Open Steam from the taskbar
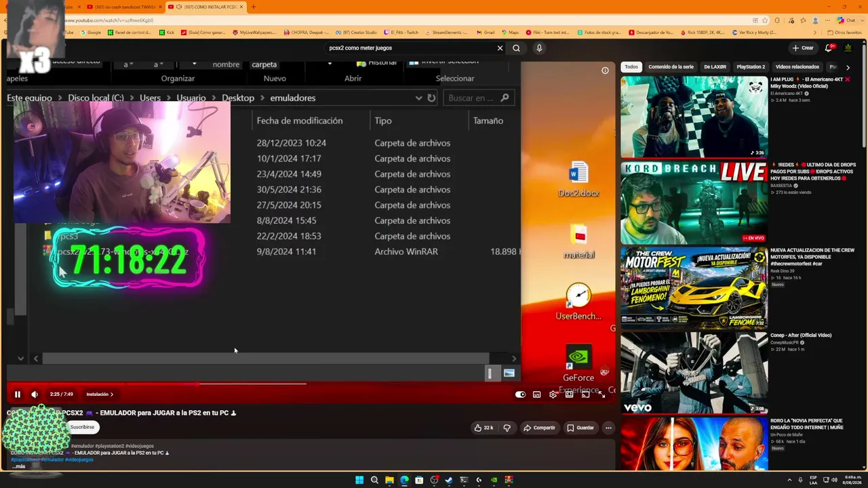 point(449,480)
